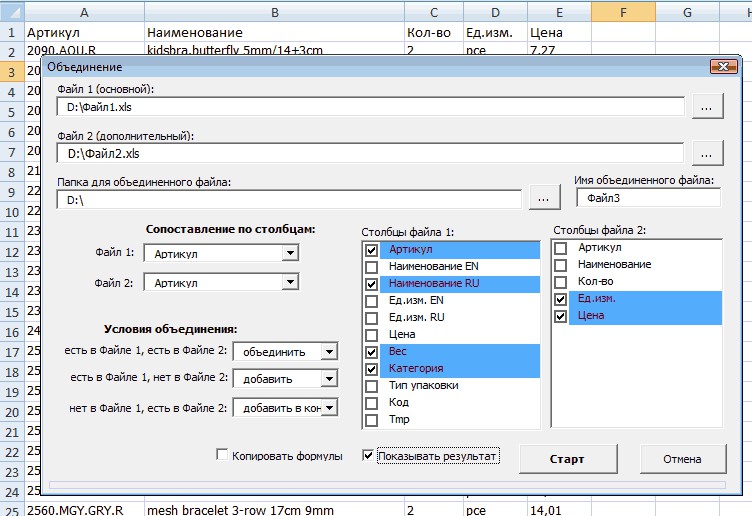The image size is (752, 516).
Task: Click the Файл 1 path field D:\Файл1.xls
Action: [x=370, y=107]
